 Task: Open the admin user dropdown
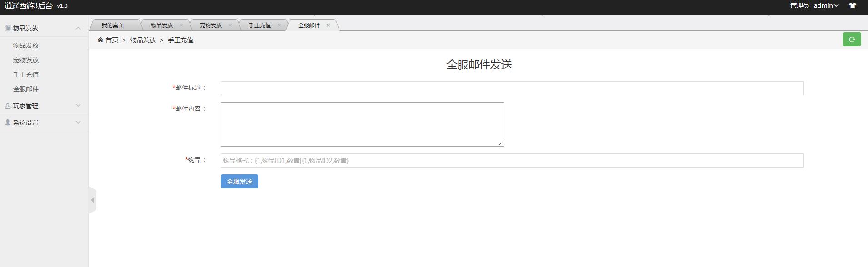[x=826, y=5]
